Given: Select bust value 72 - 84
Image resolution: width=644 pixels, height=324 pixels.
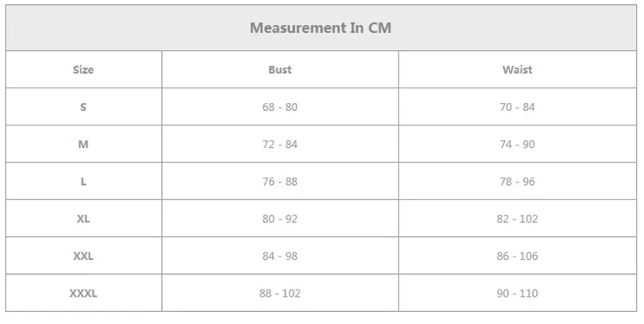Looking at the screenshot, I should tap(279, 145).
